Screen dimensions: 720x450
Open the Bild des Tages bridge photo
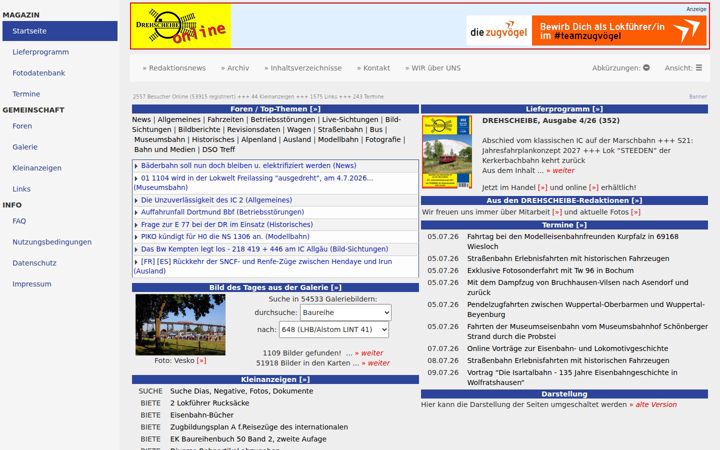[180, 325]
